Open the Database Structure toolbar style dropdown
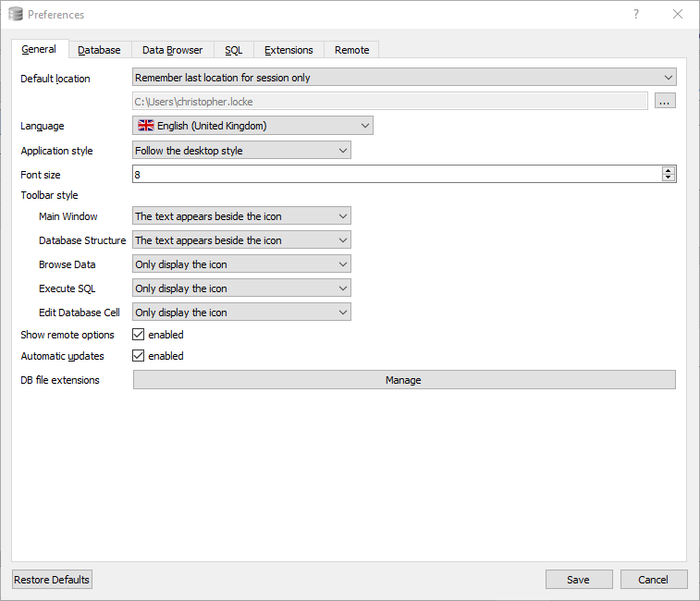The image size is (700, 601). click(x=241, y=240)
